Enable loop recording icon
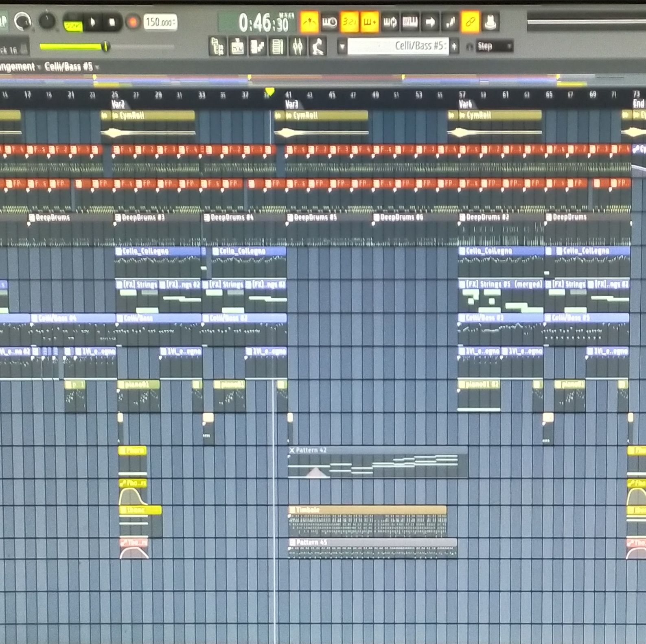The image size is (646, 644). [390, 22]
